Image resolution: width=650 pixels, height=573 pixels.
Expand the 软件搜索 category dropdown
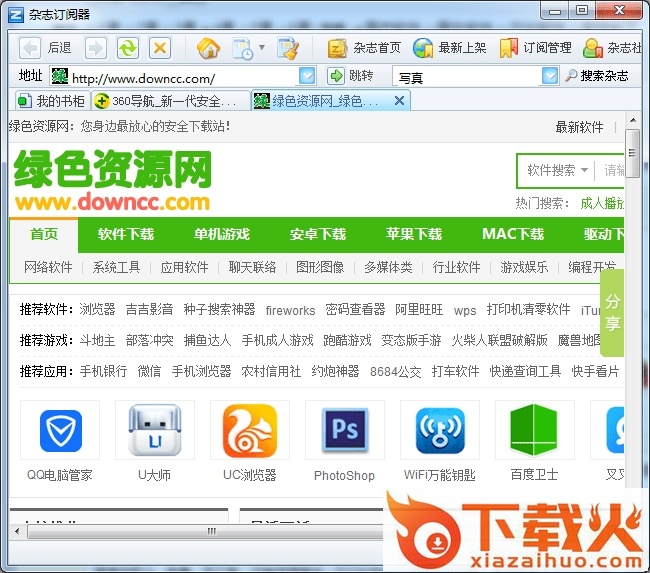coord(557,170)
